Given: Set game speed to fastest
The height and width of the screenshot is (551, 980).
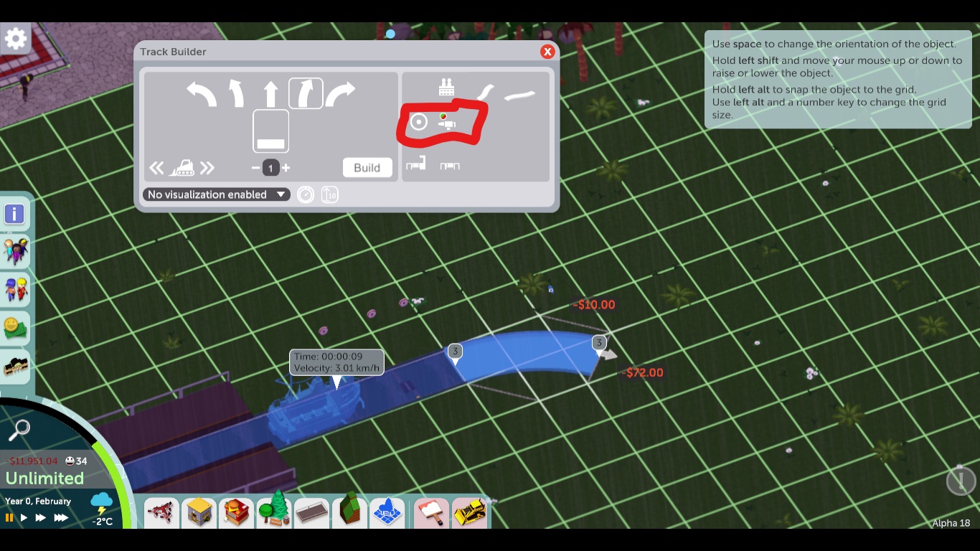Looking at the screenshot, I should (x=61, y=517).
